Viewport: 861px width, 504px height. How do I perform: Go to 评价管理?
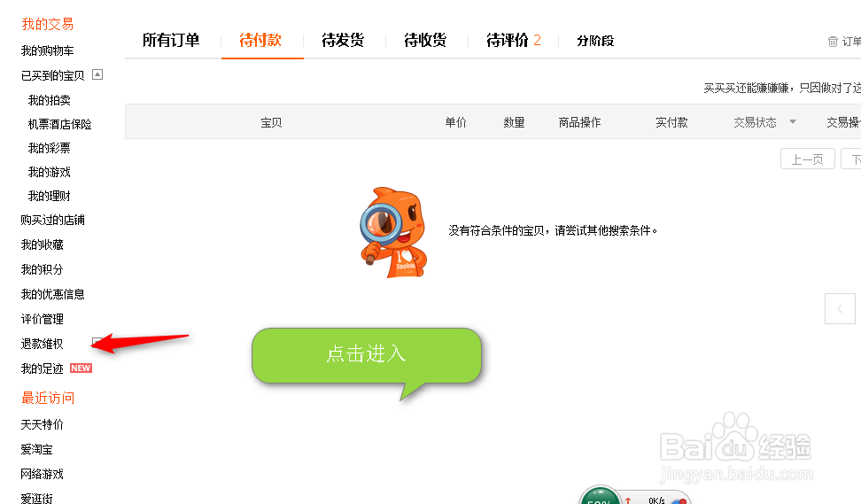coord(43,318)
